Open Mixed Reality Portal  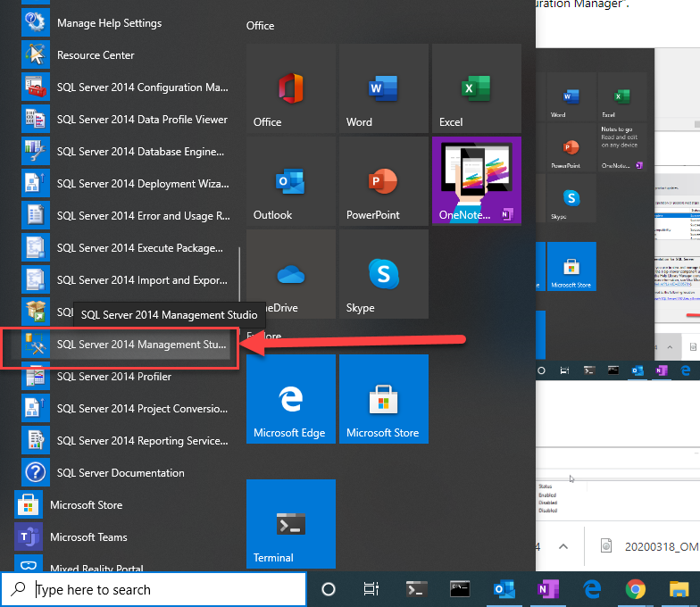click(x=121, y=563)
